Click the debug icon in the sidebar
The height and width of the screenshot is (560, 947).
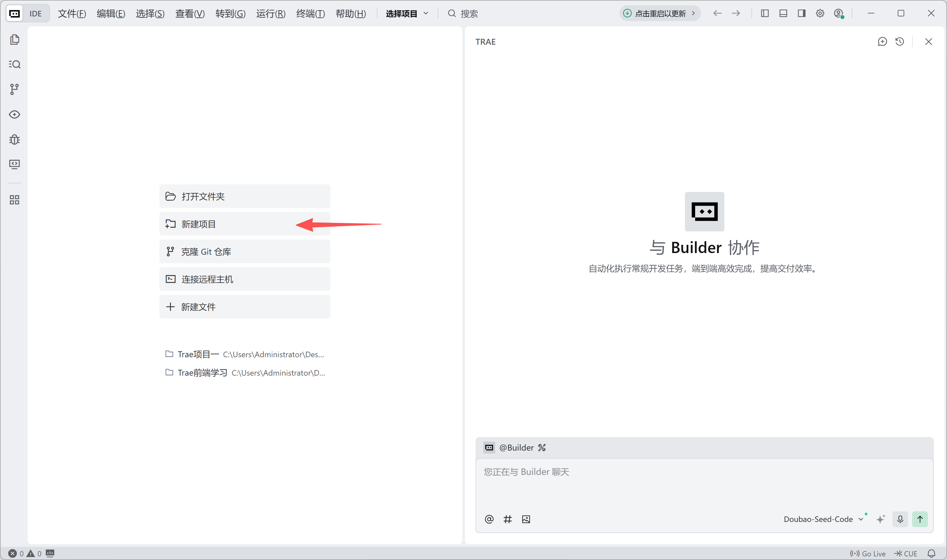click(x=14, y=140)
